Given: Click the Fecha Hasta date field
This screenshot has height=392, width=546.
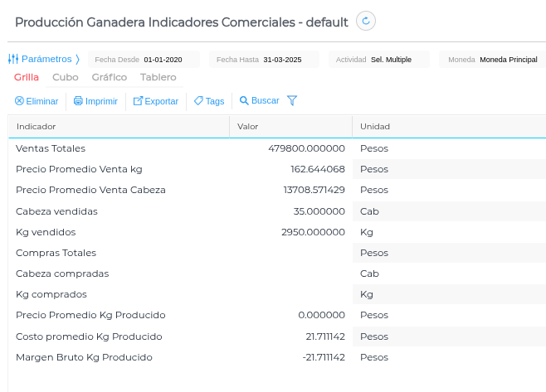Looking at the screenshot, I should coord(281,60).
